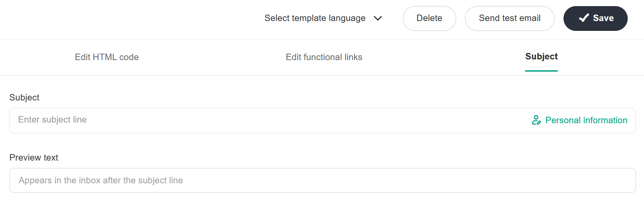Click the Preview text field label
Screen dimensions: 644x222
(34, 158)
